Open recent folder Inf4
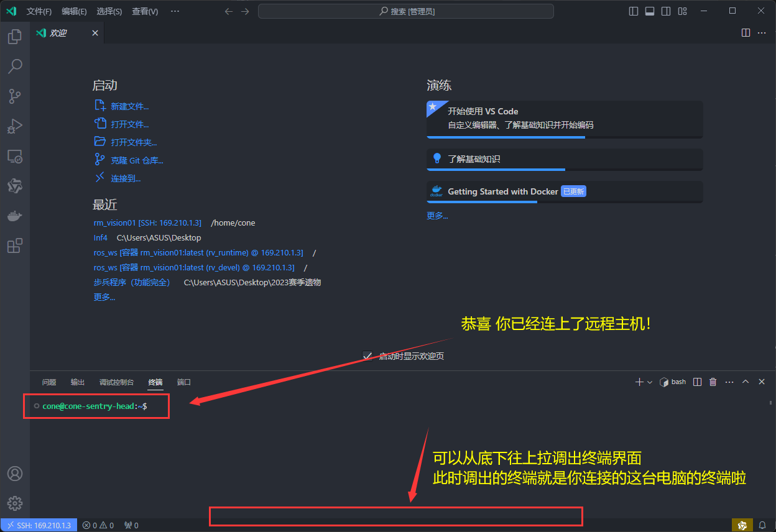 [101, 237]
